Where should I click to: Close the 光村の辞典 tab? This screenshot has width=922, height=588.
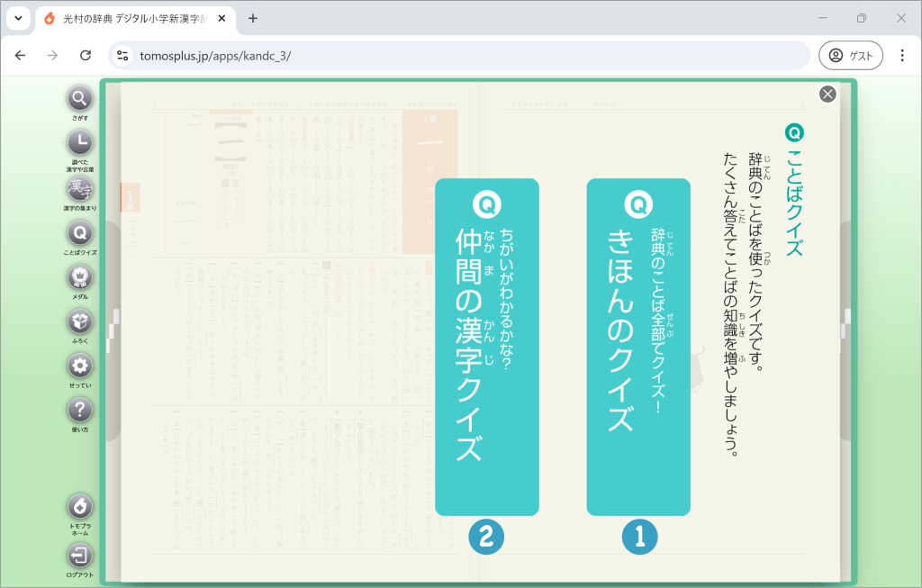221,19
